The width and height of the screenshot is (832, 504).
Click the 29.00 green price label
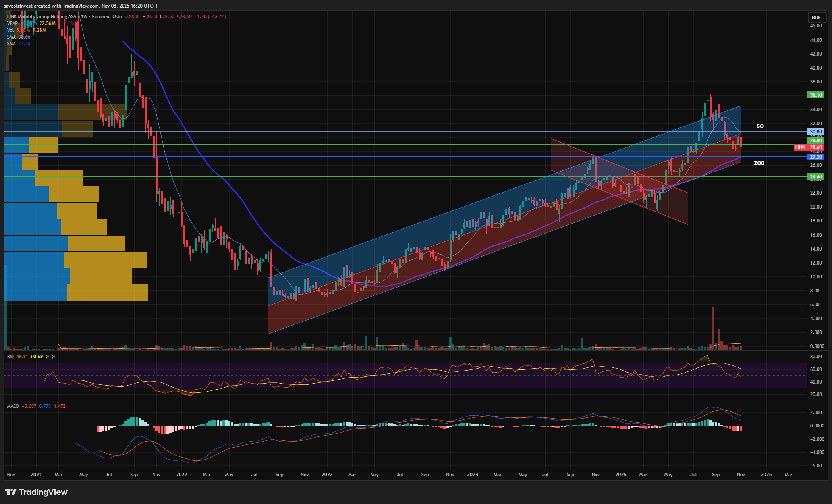[x=816, y=141]
